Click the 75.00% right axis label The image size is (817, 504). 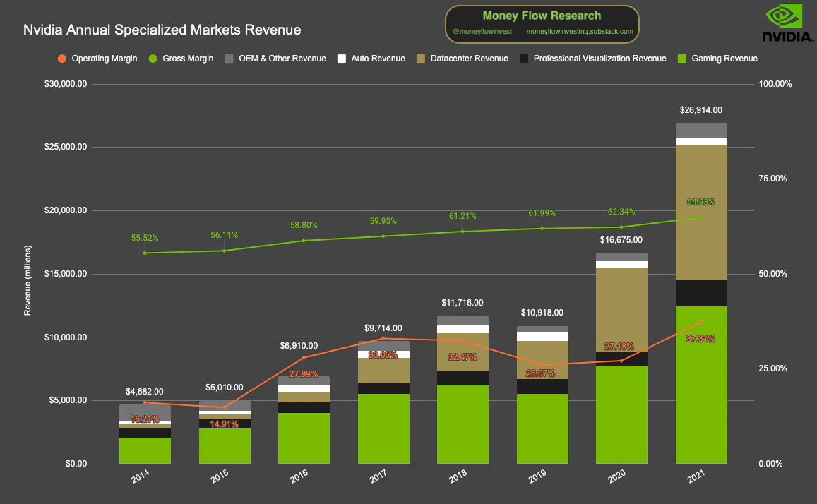[x=773, y=179]
